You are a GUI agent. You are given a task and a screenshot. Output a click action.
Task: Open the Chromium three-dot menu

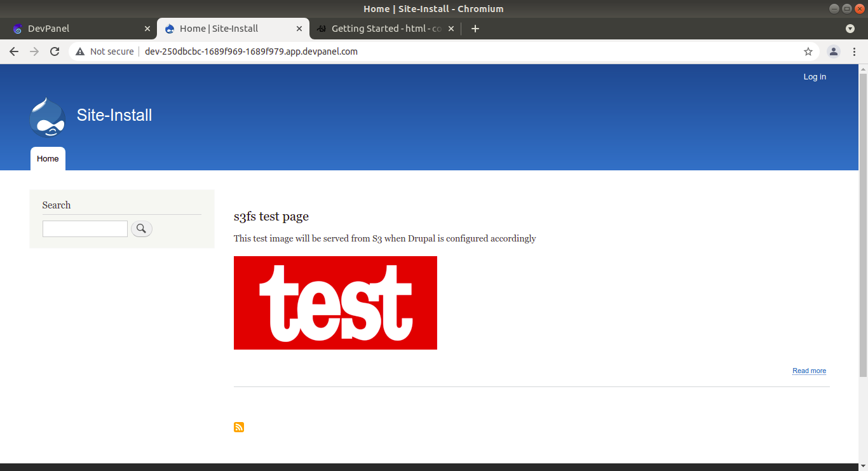coord(855,51)
